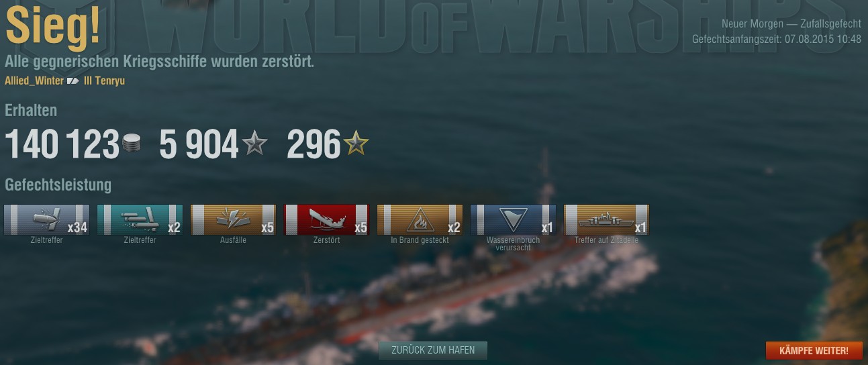868x365 pixels.
Task: Select the red Zerstört ribbon
Action: point(327,220)
